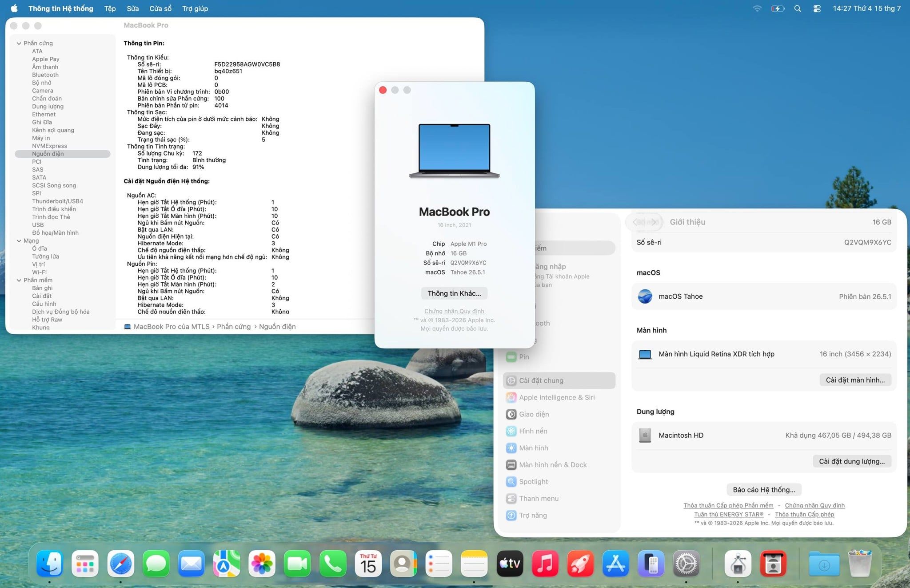The height and width of the screenshot is (588, 910).
Task: Open Hình nền in the Settings sidebar
Action: 559,431
